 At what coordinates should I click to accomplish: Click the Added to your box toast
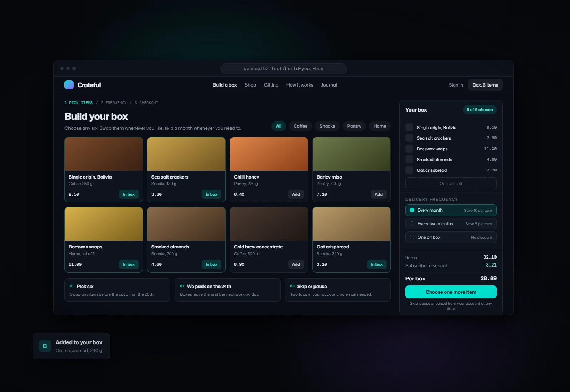tap(72, 346)
